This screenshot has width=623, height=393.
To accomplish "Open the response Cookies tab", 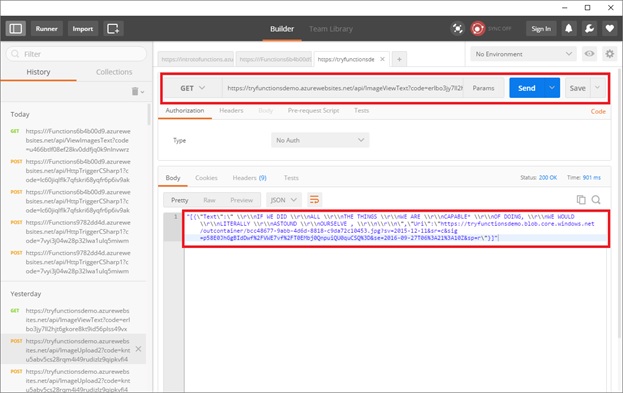I will tap(206, 178).
